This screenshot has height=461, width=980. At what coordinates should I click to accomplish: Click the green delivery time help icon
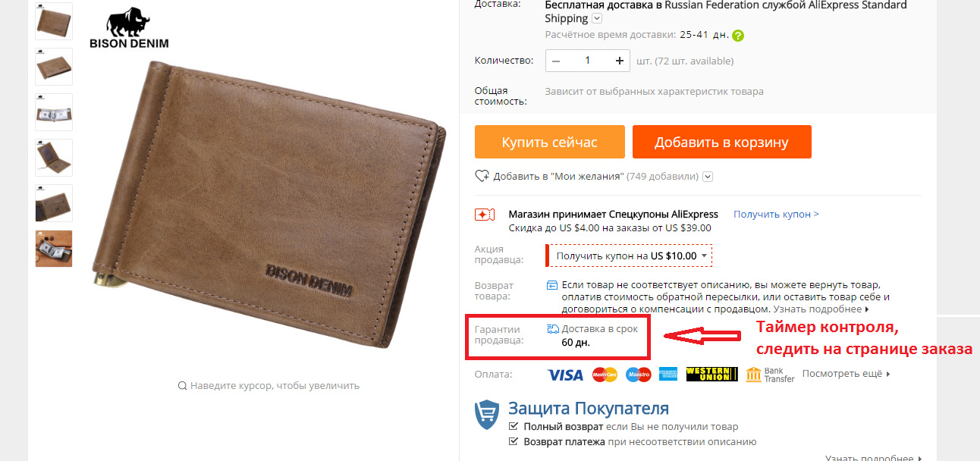point(738,36)
